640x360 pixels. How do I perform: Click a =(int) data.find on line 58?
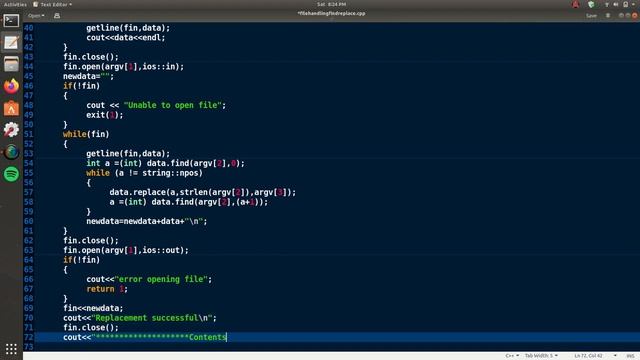(189, 202)
